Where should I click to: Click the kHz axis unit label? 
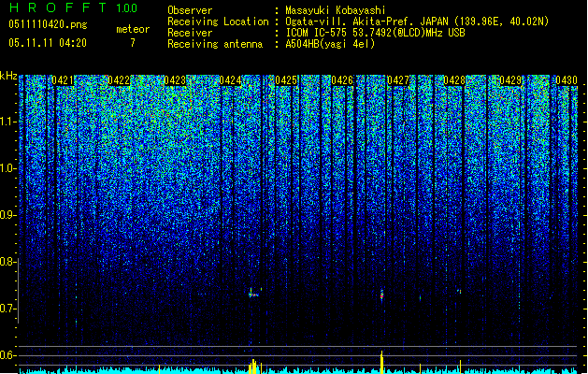click(8, 76)
